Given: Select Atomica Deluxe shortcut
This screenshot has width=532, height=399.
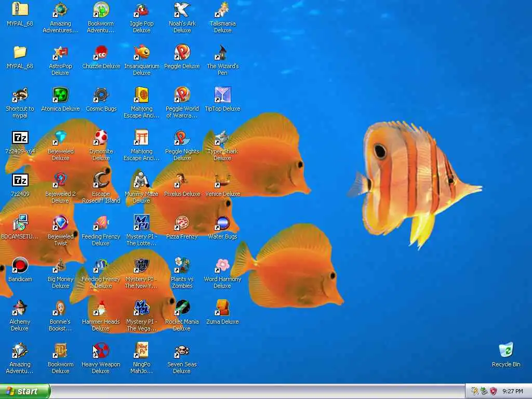Looking at the screenshot, I should [x=60, y=95].
